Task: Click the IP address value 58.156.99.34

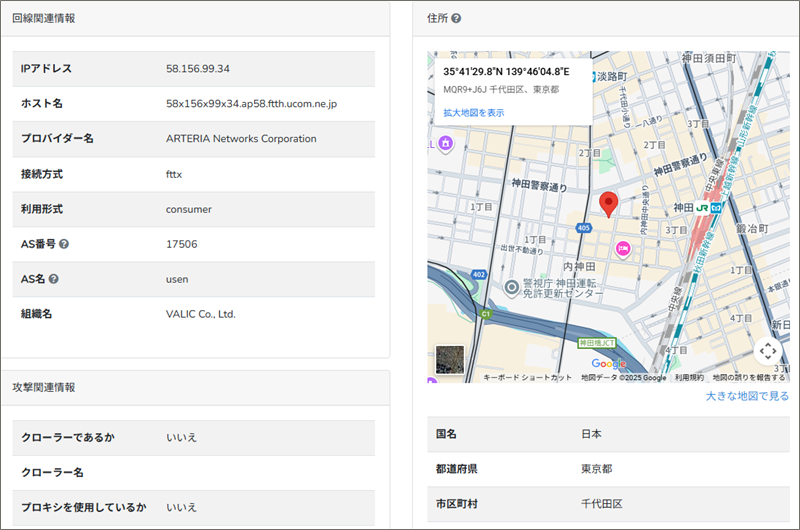Action: [x=198, y=69]
